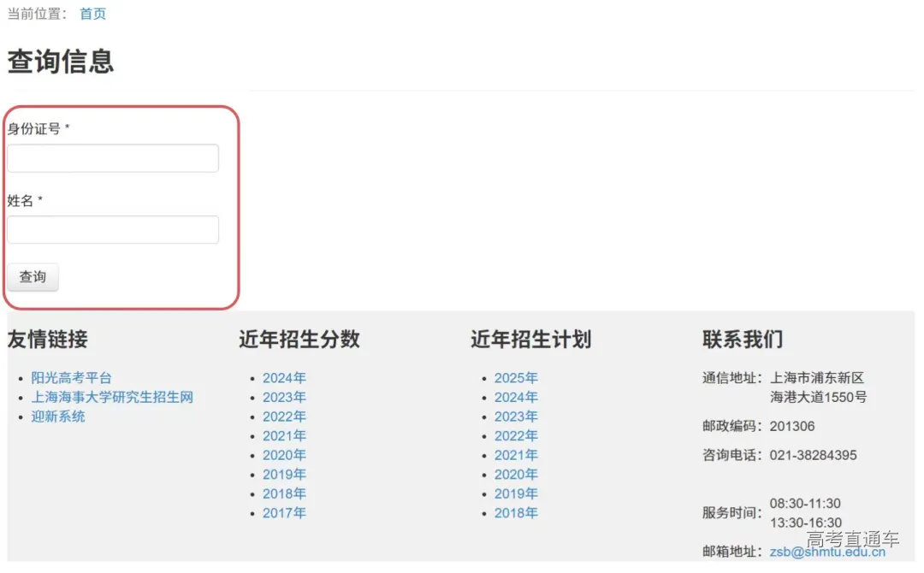The width and height of the screenshot is (924, 573).
Task: View the 2025年 enrollment plan
Action: coord(516,377)
